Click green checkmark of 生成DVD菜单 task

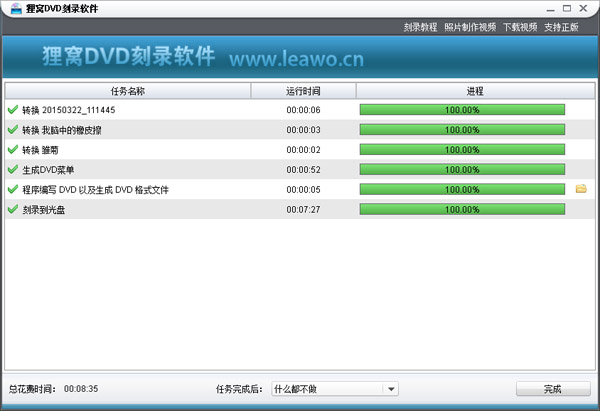(x=13, y=170)
